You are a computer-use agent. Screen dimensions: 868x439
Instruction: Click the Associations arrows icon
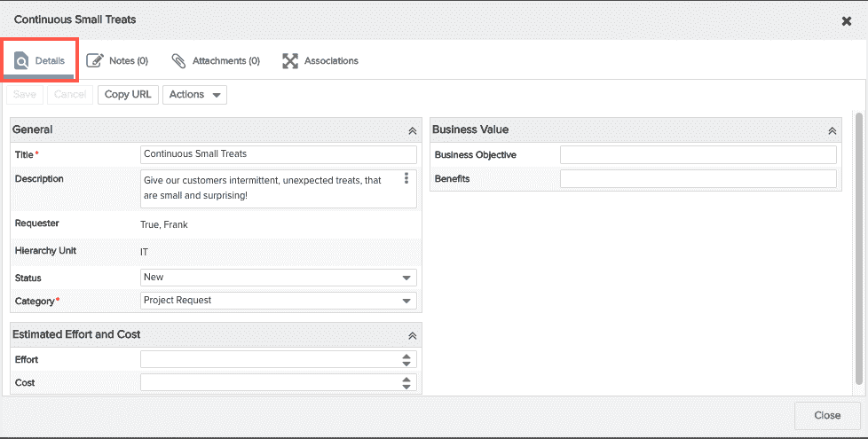tap(290, 61)
